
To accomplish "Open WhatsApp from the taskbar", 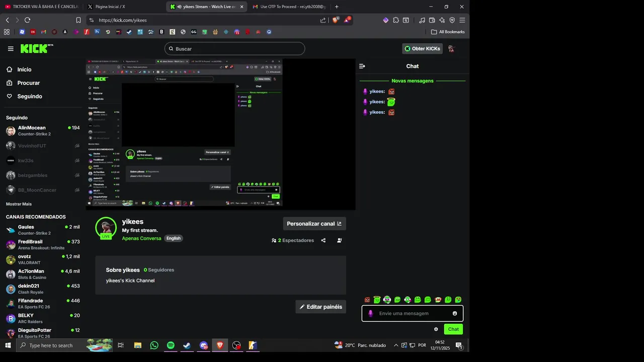I will (154, 345).
